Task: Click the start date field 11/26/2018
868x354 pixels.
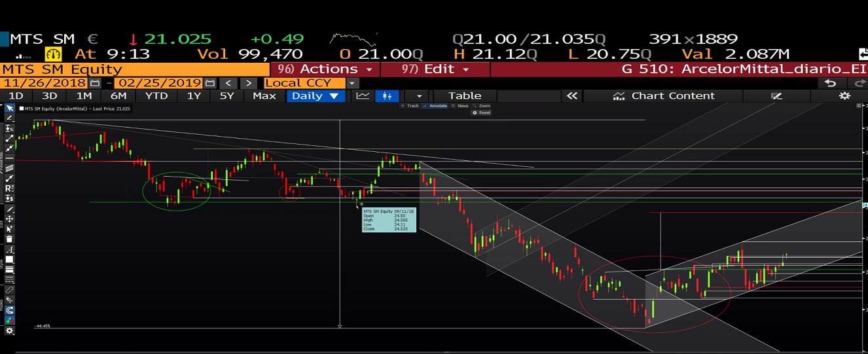Action: pyautogui.click(x=44, y=83)
